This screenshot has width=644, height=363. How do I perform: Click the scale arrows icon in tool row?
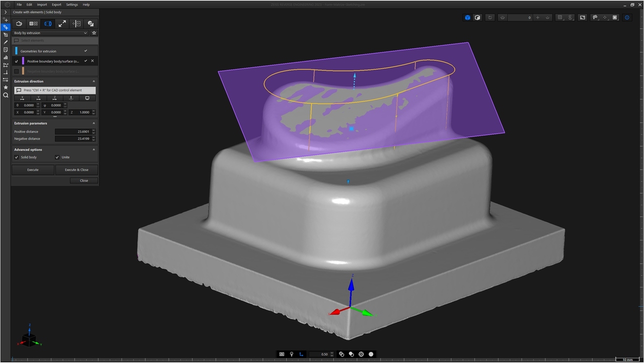point(62,23)
